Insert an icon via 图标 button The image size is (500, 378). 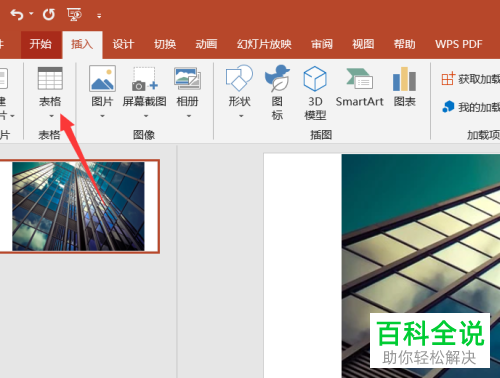pyautogui.click(x=277, y=93)
